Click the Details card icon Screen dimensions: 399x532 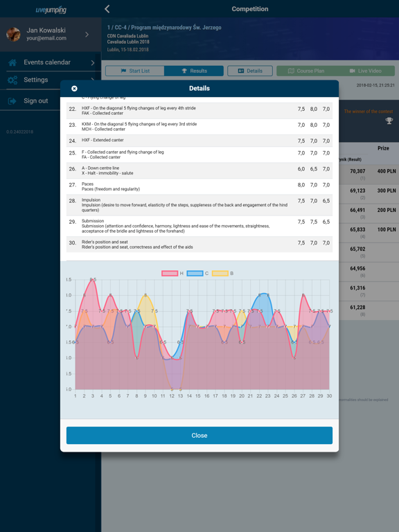click(x=241, y=71)
